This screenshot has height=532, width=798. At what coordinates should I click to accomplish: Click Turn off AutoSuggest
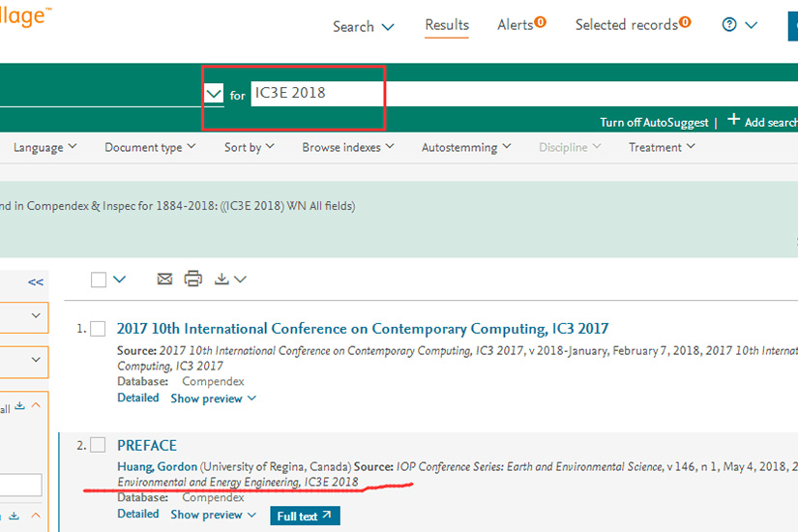655,123
